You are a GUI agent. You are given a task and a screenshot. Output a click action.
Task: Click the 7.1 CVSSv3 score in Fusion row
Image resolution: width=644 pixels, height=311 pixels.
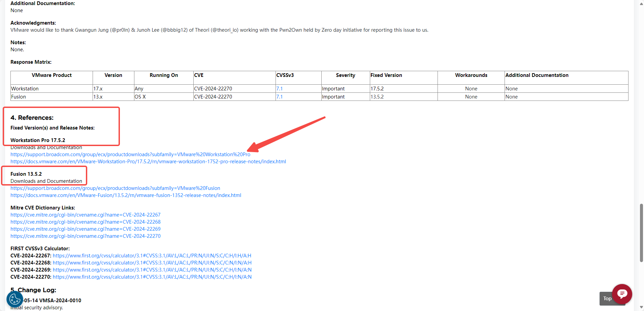280,97
